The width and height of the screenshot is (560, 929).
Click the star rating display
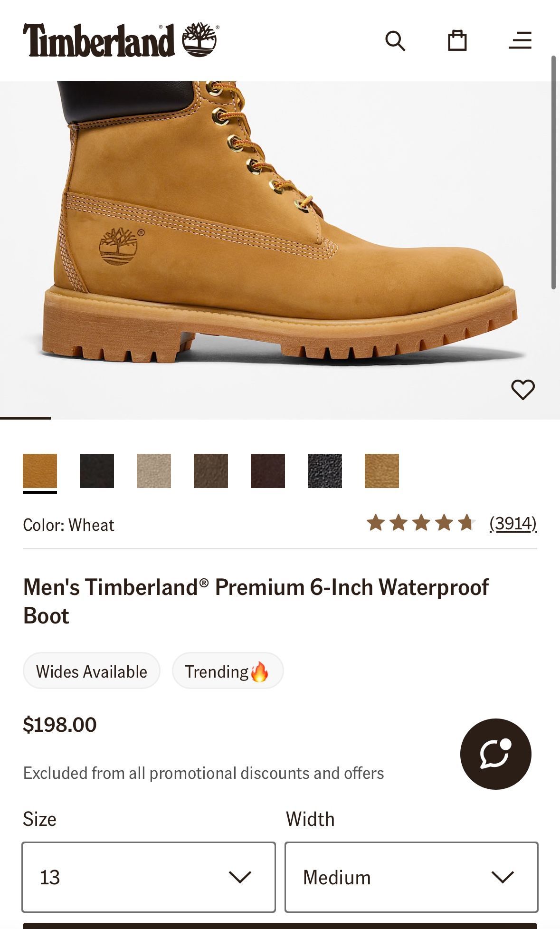420,523
